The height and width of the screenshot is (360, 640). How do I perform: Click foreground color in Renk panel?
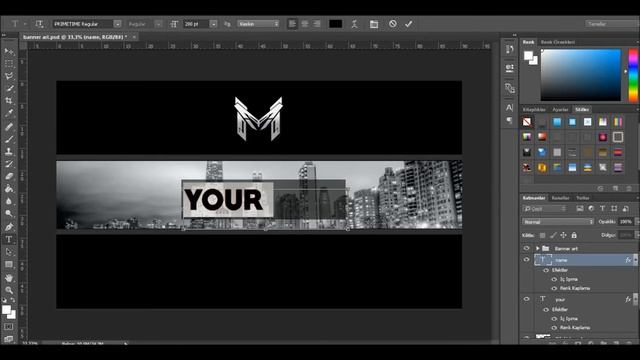tap(528, 56)
